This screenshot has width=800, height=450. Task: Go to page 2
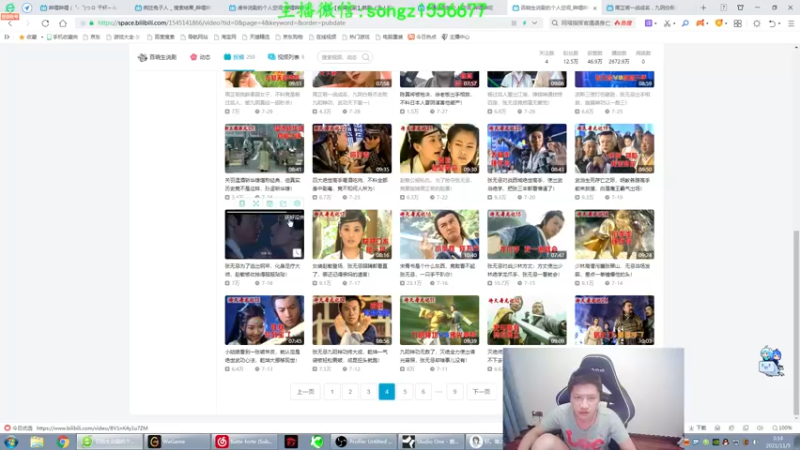[x=350, y=392]
